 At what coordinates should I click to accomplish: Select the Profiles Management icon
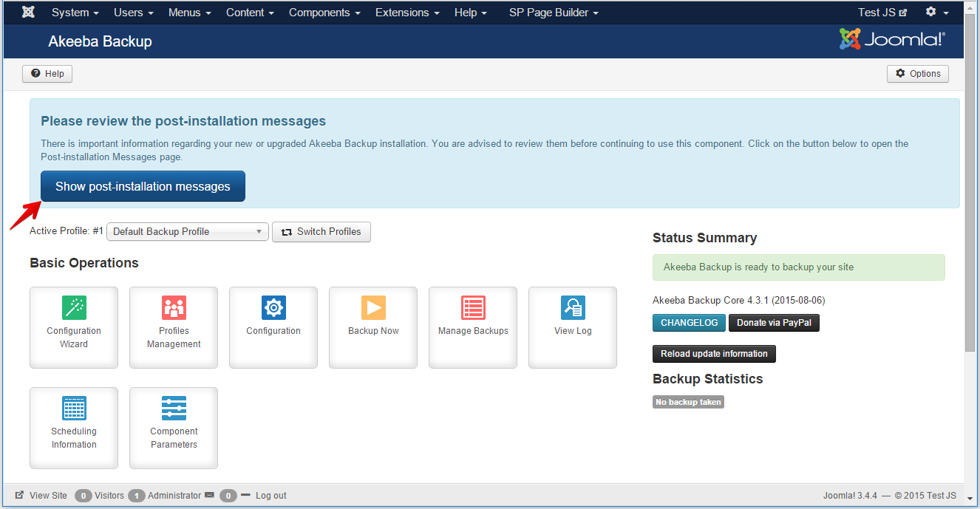tap(173, 327)
